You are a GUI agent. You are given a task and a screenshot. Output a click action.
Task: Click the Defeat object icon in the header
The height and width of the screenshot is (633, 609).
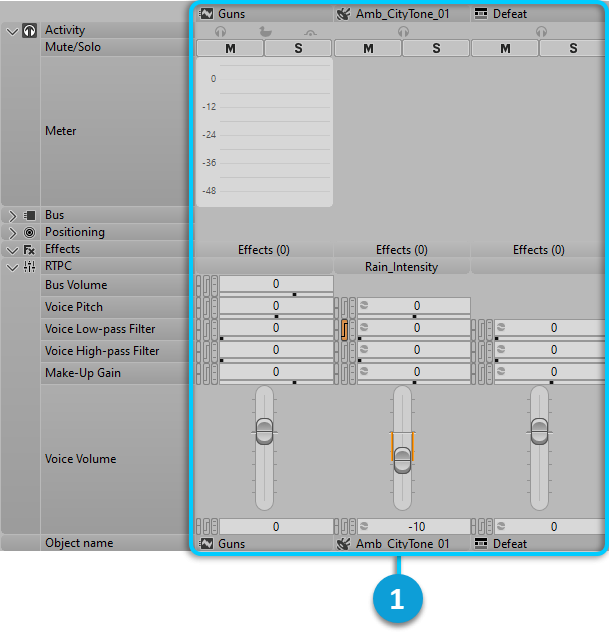tap(481, 14)
